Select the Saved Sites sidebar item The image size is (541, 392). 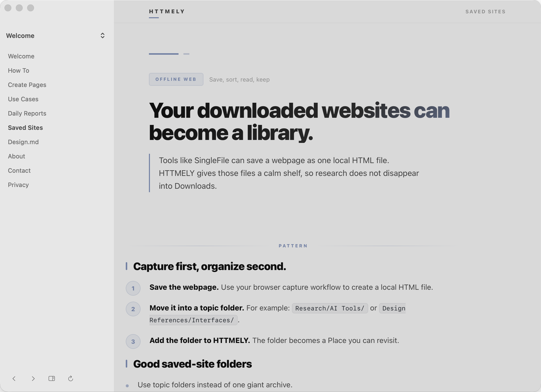tap(25, 128)
